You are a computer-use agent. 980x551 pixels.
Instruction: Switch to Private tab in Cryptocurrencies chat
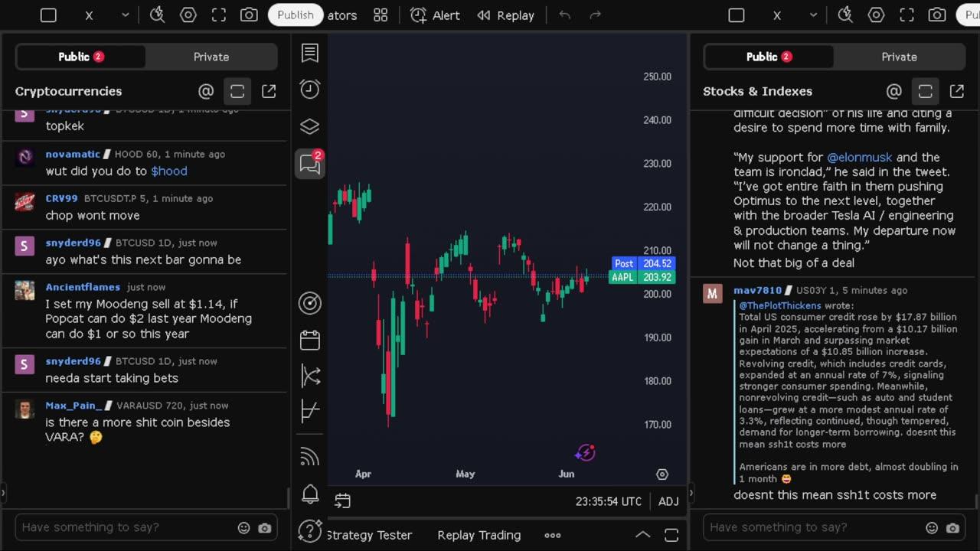point(211,57)
